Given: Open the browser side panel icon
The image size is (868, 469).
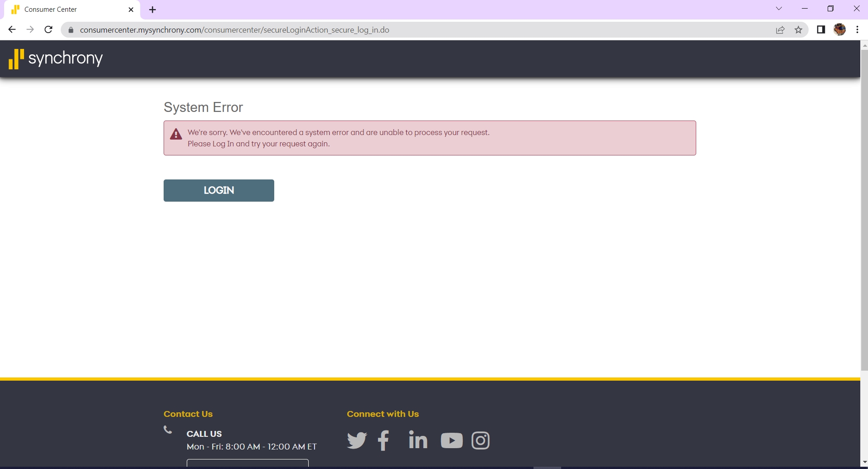Looking at the screenshot, I should click(x=820, y=29).
